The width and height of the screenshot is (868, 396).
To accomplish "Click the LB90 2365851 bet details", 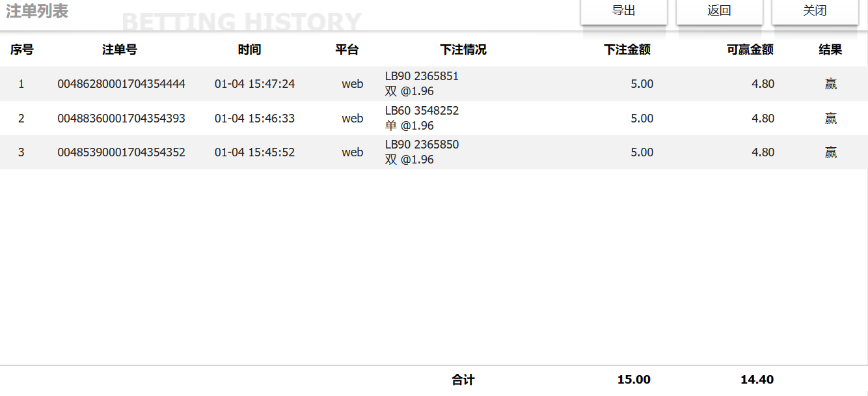I will click(422, 76).
